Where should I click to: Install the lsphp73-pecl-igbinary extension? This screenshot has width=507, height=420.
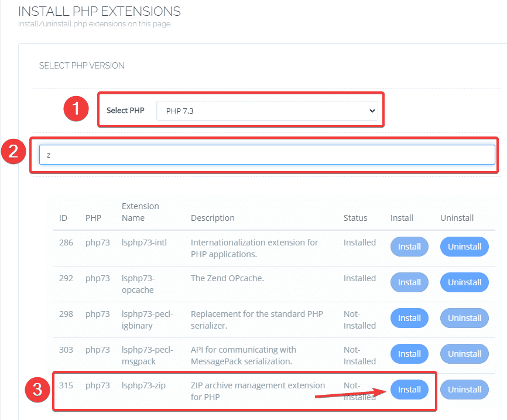pyautogui.click(x=409, y=318)
